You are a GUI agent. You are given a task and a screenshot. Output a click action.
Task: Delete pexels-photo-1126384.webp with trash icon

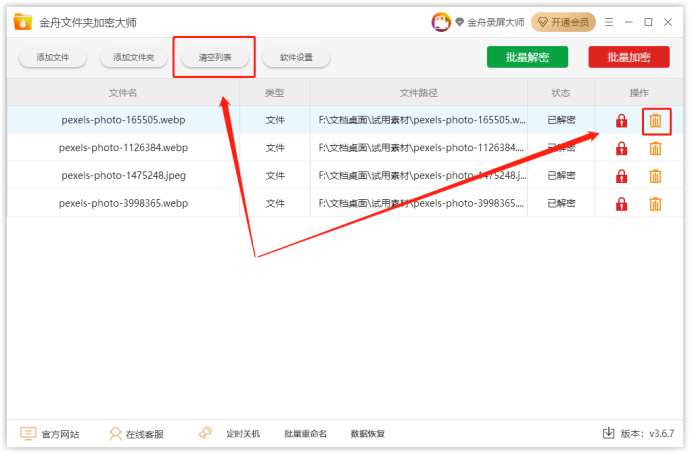[655, 149]
